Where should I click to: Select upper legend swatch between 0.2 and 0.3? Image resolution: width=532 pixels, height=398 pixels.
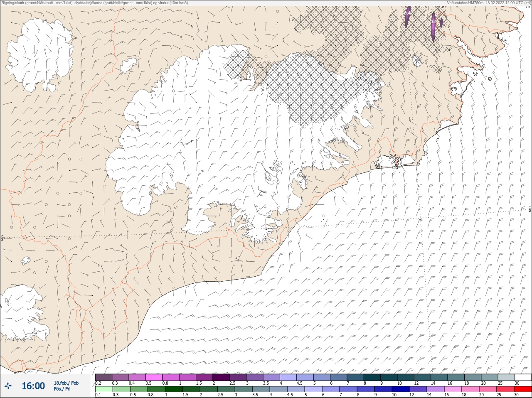click(103, 377)
